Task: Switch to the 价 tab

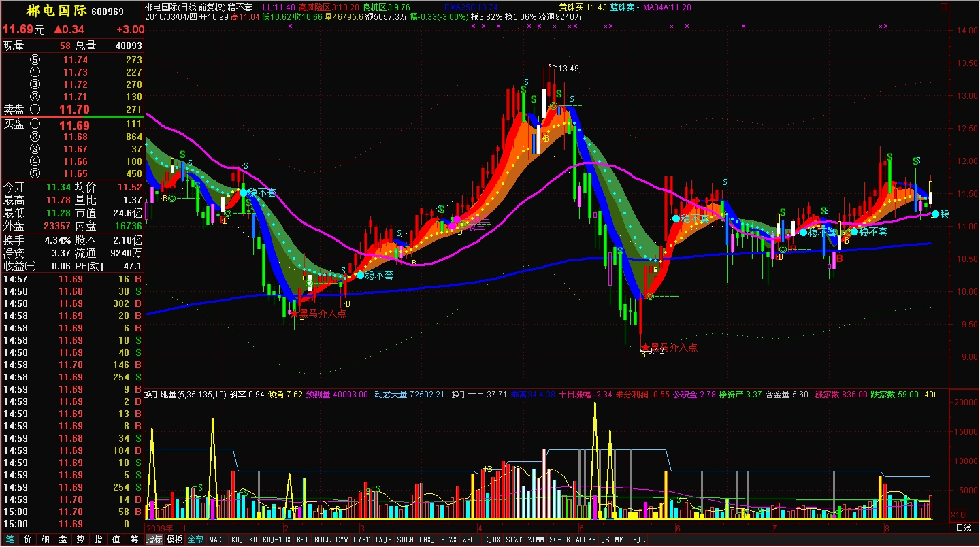Action: tap(27, 540)
